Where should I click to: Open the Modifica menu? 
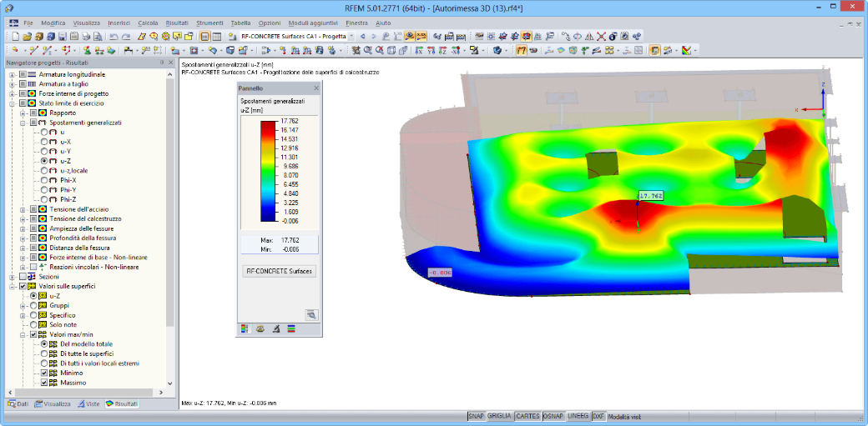tap(53, 23)
